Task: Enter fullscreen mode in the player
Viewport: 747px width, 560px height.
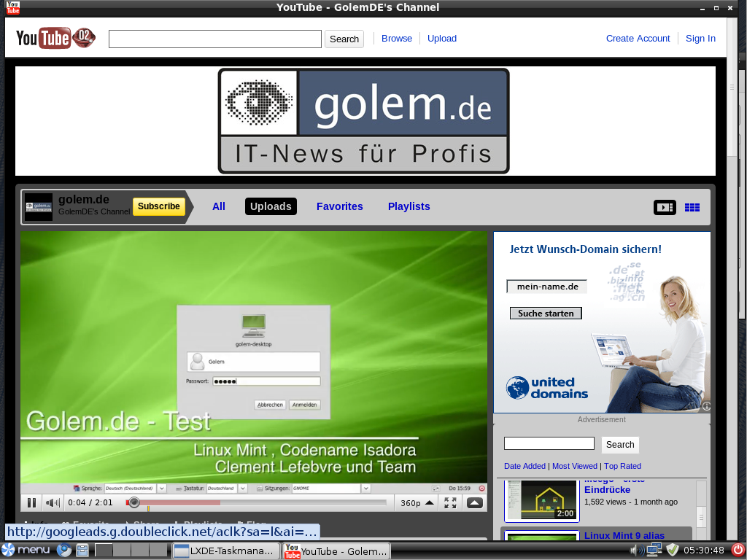Action: [450, 502]
